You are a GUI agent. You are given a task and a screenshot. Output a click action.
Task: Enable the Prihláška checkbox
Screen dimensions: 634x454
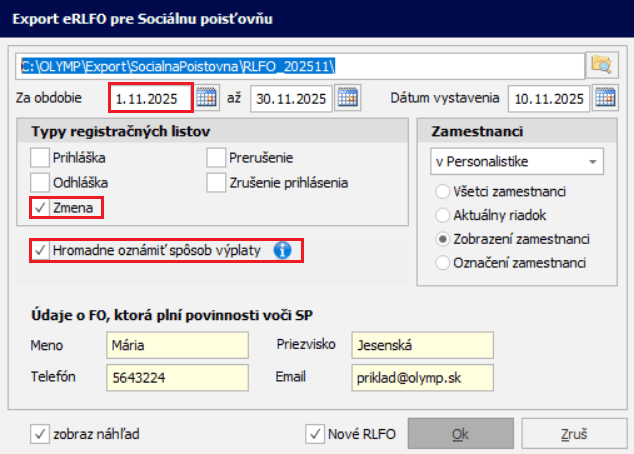pyautogui.click(x=39, y=157)
